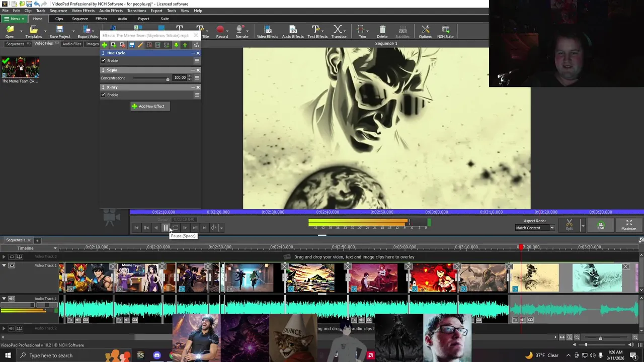
Task: Mute Audio Track 2 speaker icon
Action: 12,328
